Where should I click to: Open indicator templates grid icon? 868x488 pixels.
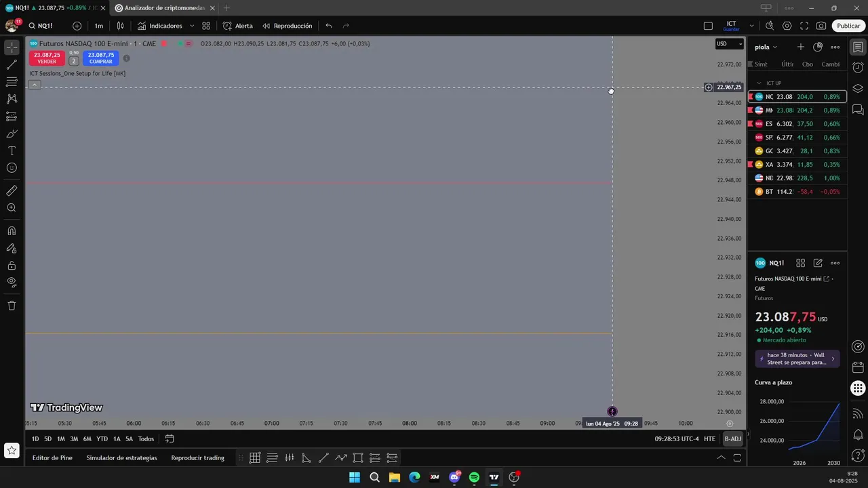206,26
